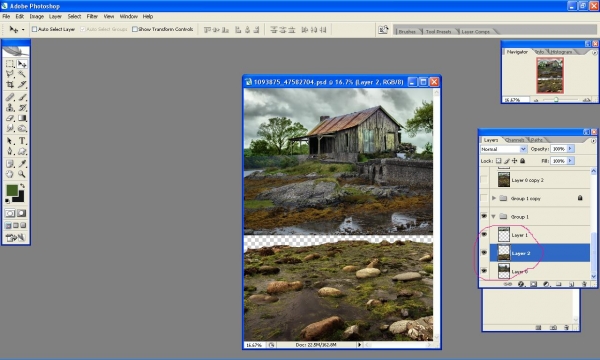Hide Layer 2 using its eye icon
The height and width of the screenshot is (360, 600).
coord(484,252)
